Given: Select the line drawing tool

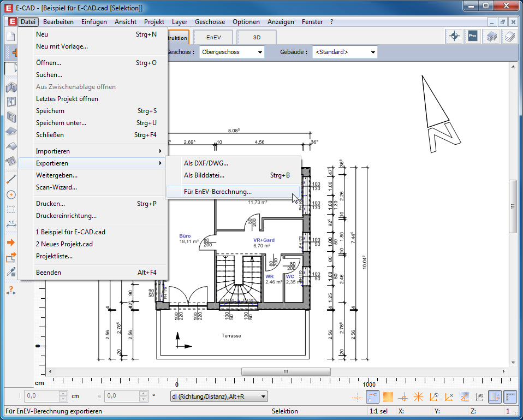Looking at the screenshot, I should click(11, 179).
